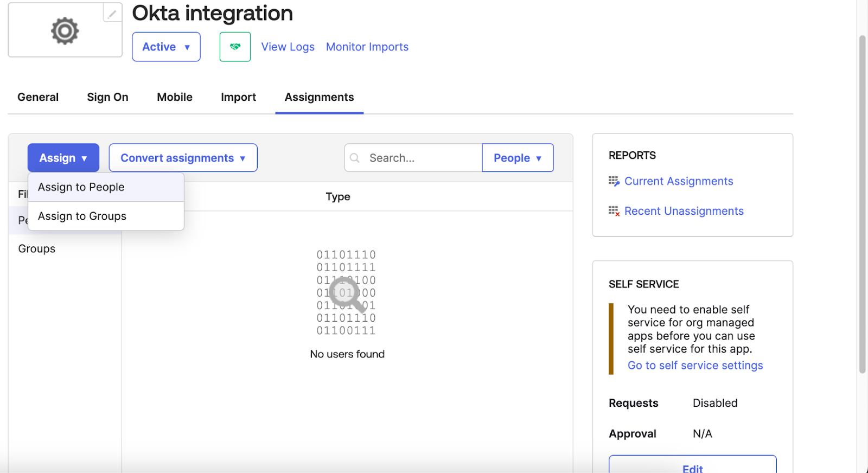Switch to the General tab

click(38, 97)
